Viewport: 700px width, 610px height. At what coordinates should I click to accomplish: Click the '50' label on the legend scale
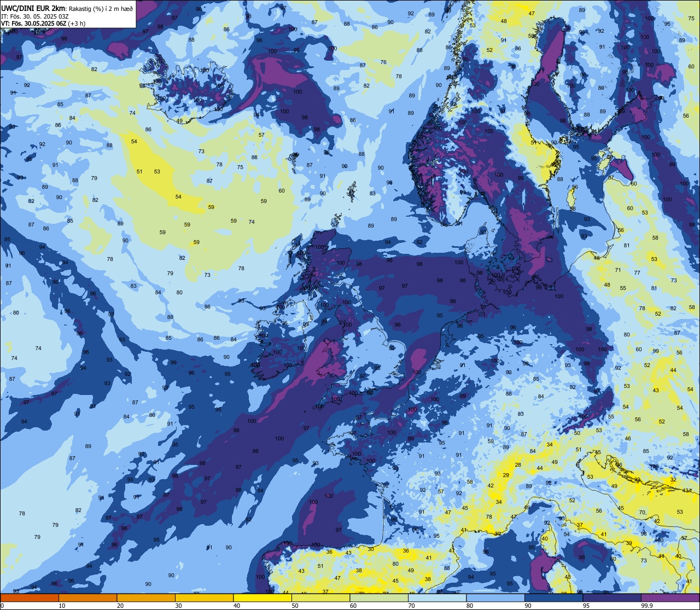295,606
